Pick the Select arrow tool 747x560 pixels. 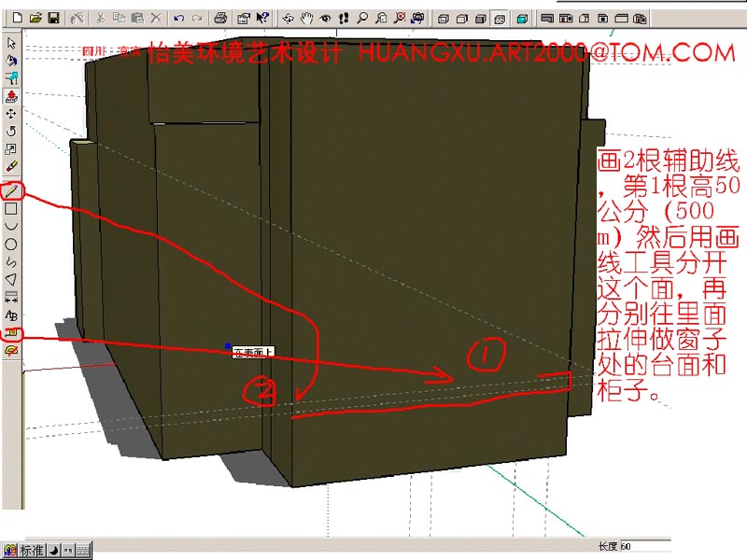pyautogui.click(x=11, y=43)
